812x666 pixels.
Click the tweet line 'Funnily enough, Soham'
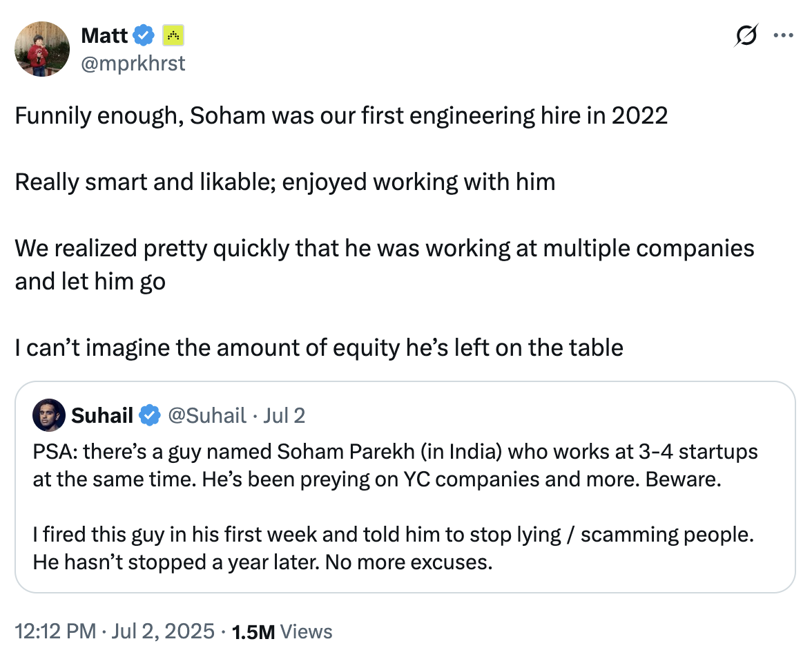[341, 115]
